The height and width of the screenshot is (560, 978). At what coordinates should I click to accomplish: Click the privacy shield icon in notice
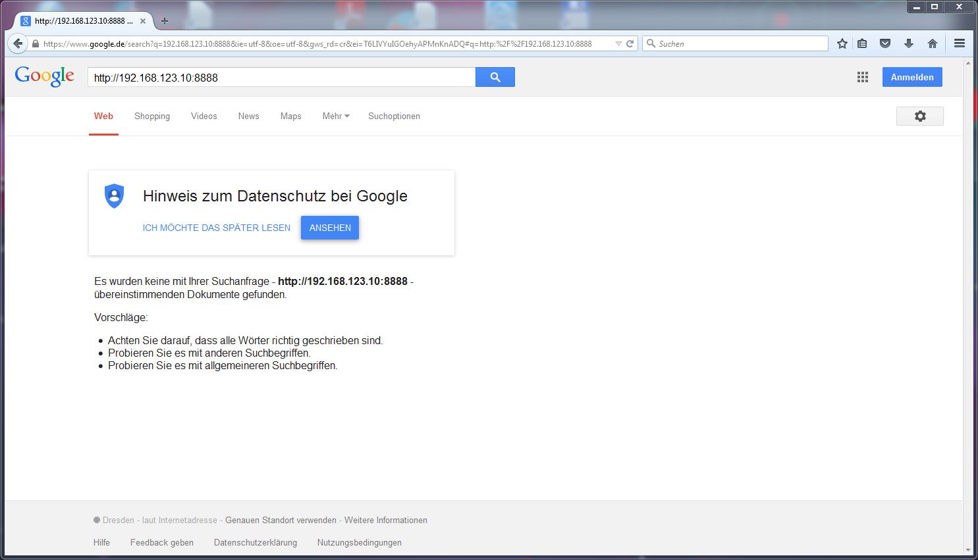(x=115, y=196)
